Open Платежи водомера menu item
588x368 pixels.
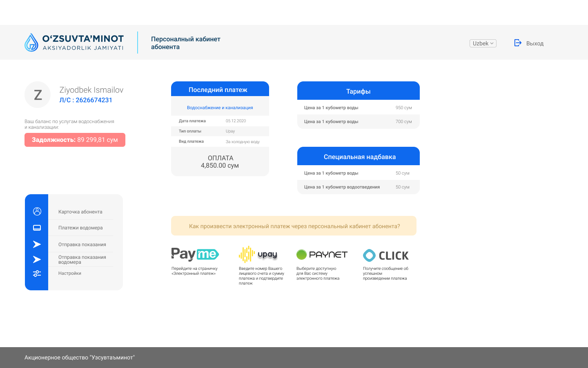pos(80,228)
